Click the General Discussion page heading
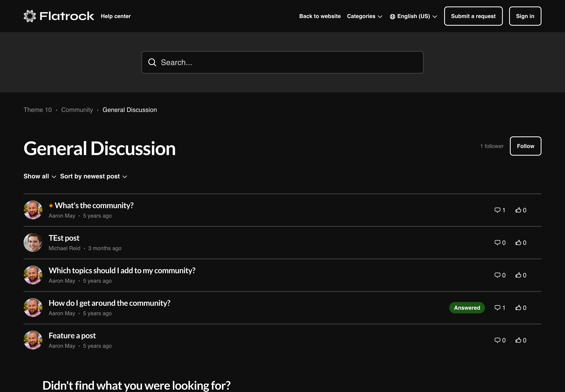 click(x=100, y=148)
